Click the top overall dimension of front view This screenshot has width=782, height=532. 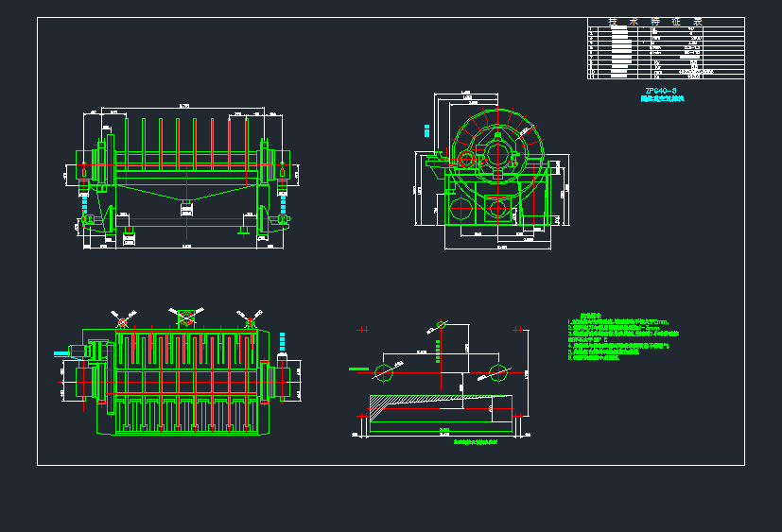pos(185,106)
